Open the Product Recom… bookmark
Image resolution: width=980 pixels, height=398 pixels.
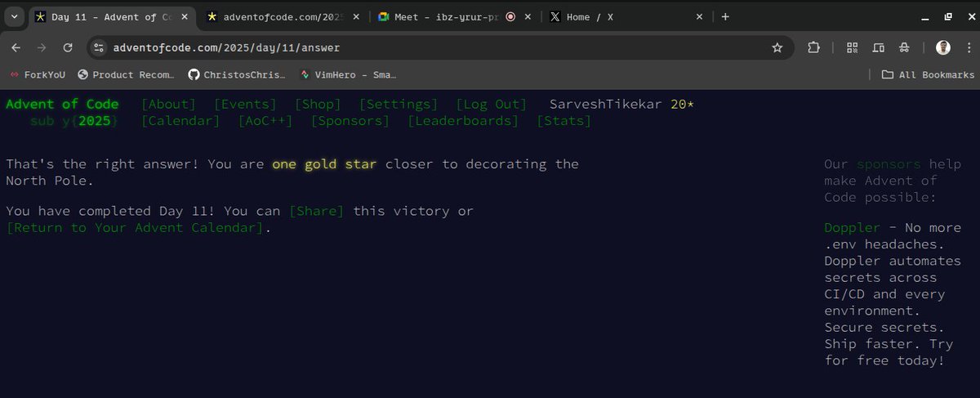click(x=126, y=74)
